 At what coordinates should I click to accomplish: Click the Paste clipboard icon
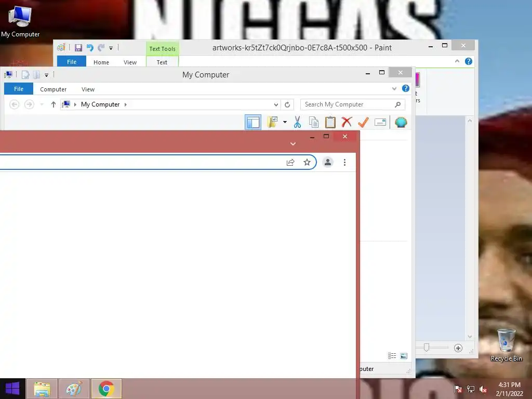[x=330, y=122]
